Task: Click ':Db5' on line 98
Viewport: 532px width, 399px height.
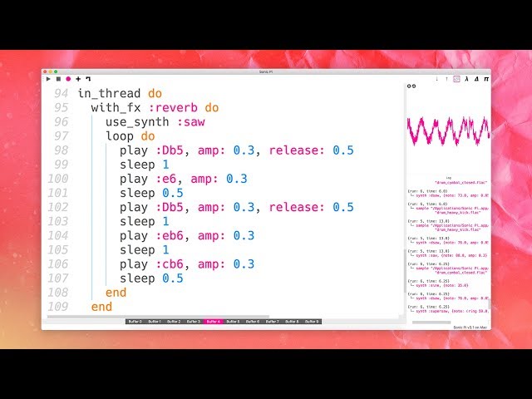Action: pos(170,150)
